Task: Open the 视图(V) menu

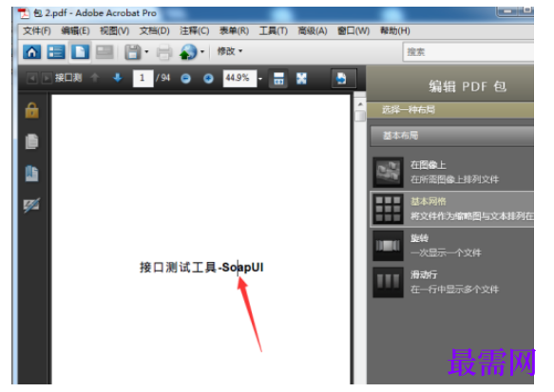Action: 114,31
